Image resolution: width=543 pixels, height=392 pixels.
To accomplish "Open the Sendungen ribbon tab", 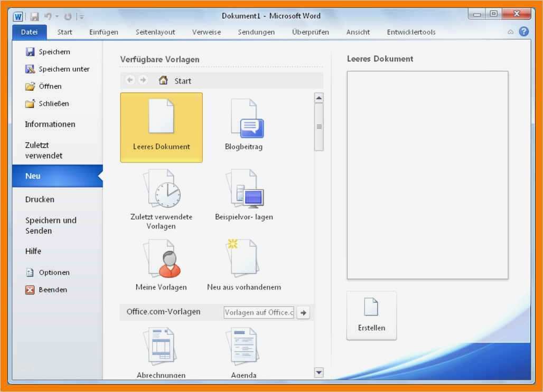I will coord(256,32).
